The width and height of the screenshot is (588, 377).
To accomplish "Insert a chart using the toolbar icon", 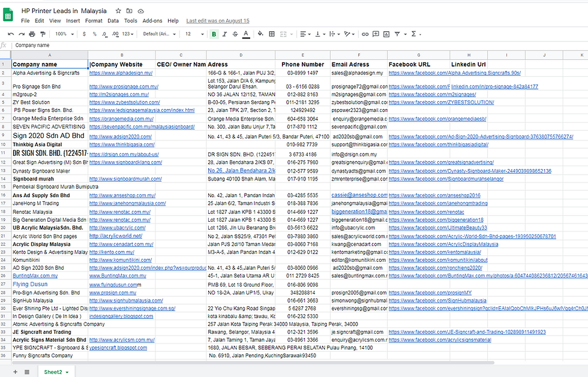I will (386, 34).
